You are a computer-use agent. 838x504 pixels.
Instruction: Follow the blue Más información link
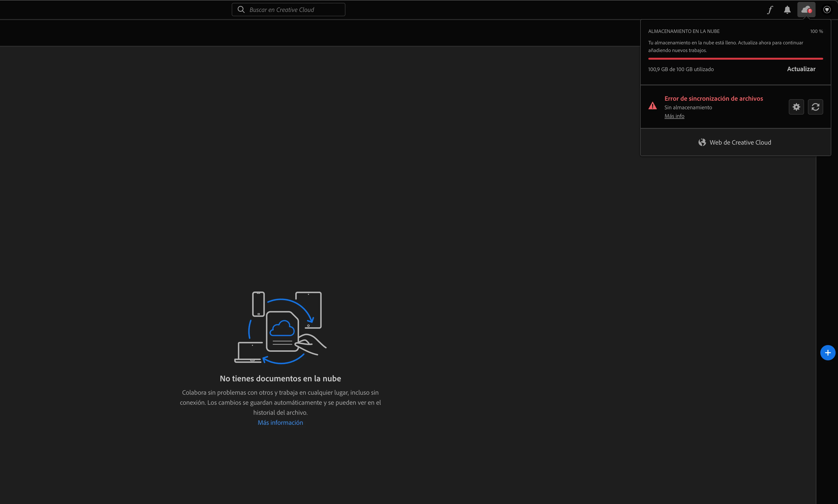[x=280, y=422]
